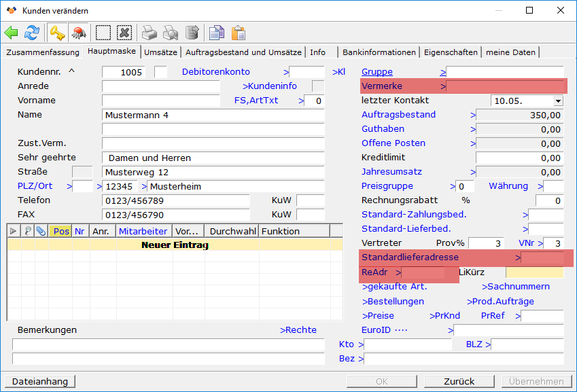Viewport: 577px width, 392px height.
Task: Click the golden key toolbar icon
Action: pyautogui.click(x=57, y=33)
